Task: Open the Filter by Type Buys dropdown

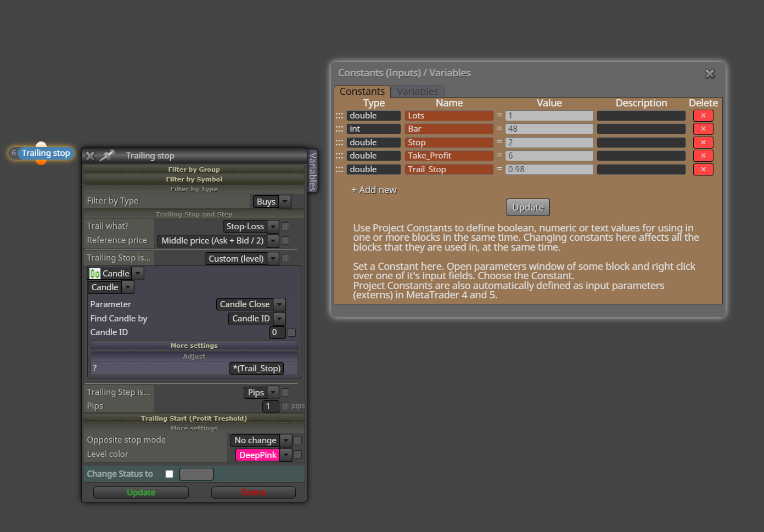Action: 272,201
